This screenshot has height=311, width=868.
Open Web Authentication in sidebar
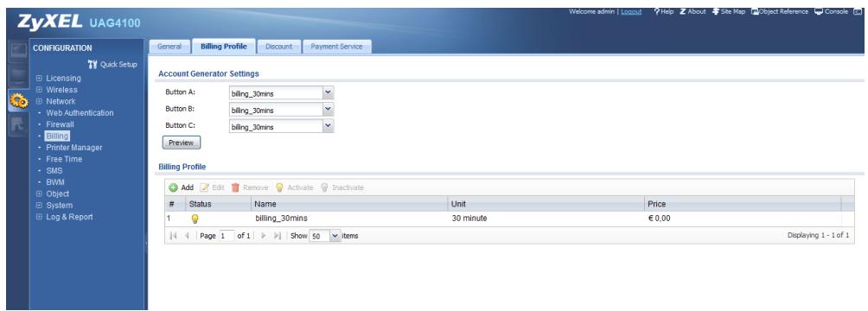(x=80, y=113)
